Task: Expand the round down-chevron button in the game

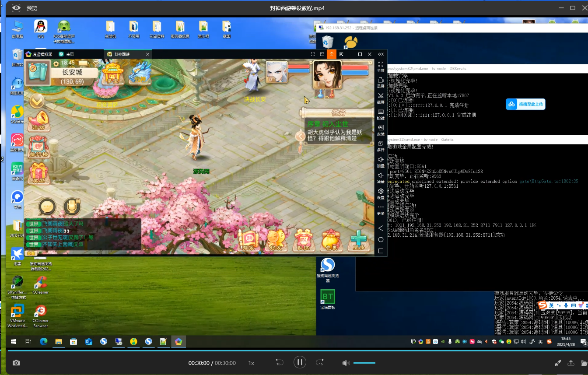Action: [37, 101]
